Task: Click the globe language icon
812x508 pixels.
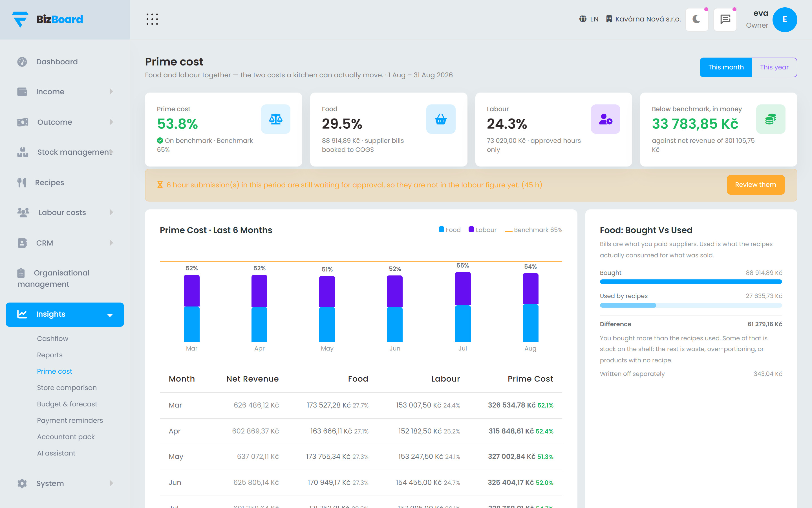Action: coord(583,19)
